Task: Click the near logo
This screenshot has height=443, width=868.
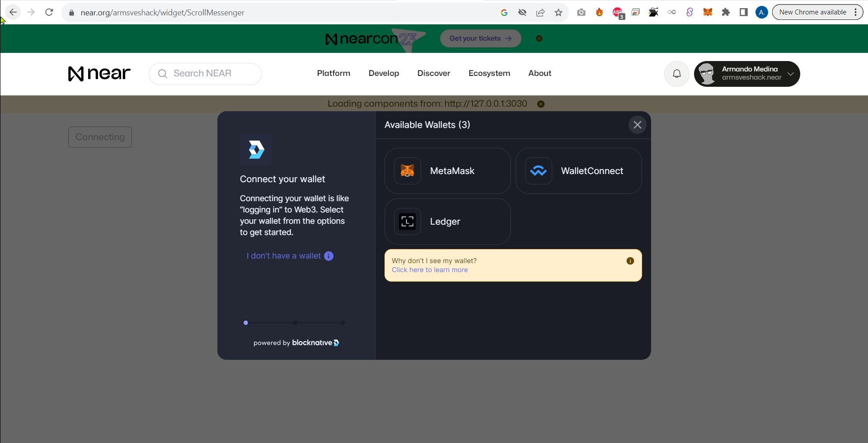Action: [99, 73]
